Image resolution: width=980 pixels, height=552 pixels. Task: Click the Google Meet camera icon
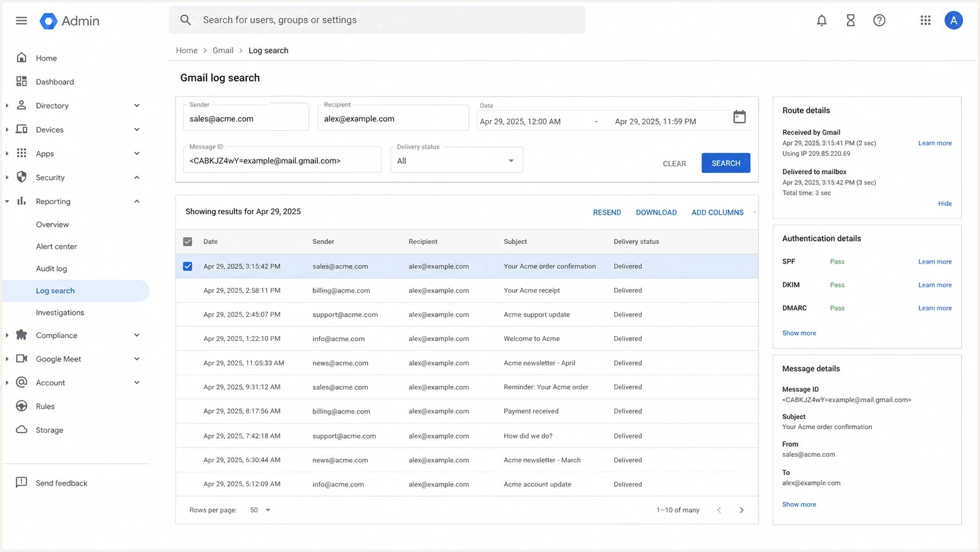point(22,358)
